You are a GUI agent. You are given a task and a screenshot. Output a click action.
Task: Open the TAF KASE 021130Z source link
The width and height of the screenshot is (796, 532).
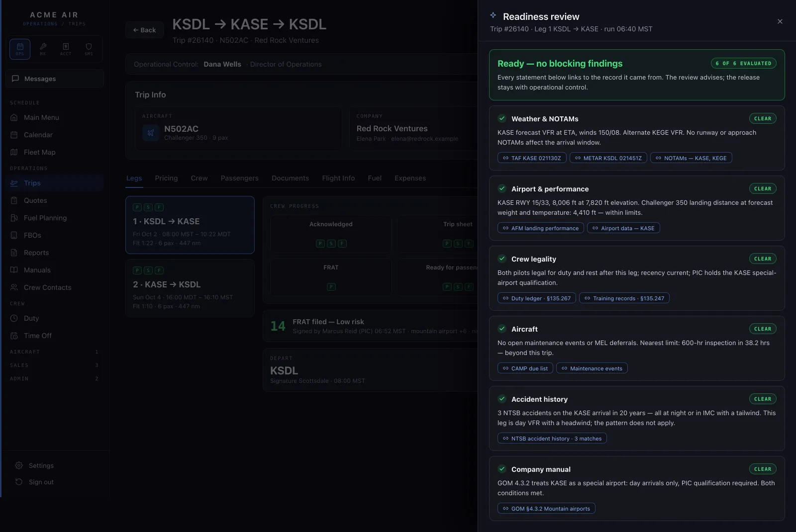(x=532, y=158)
